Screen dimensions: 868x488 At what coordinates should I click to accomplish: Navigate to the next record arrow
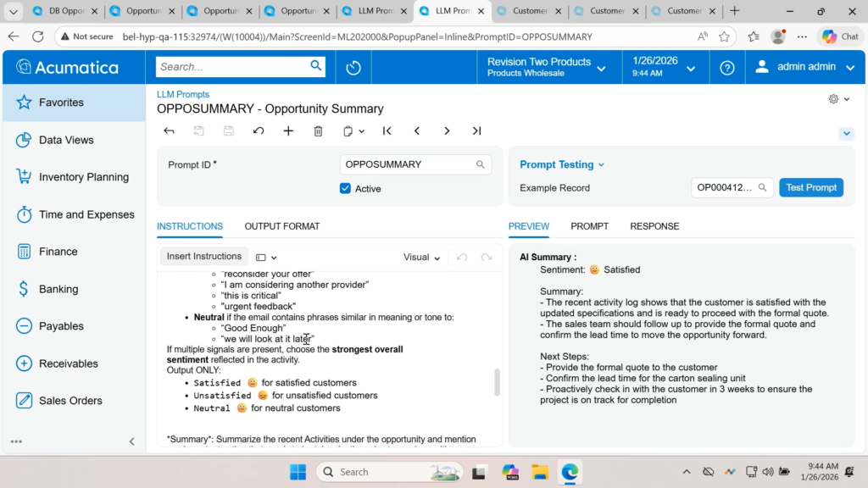coord(447,131)
